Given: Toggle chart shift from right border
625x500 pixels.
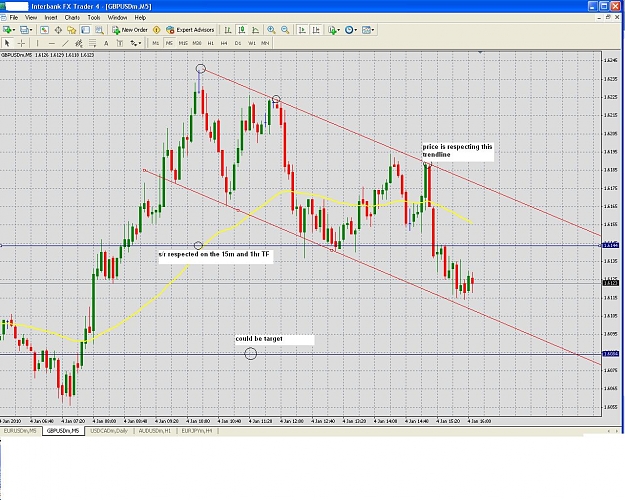Looking at the screenshot, I should [x=316, y=30].
